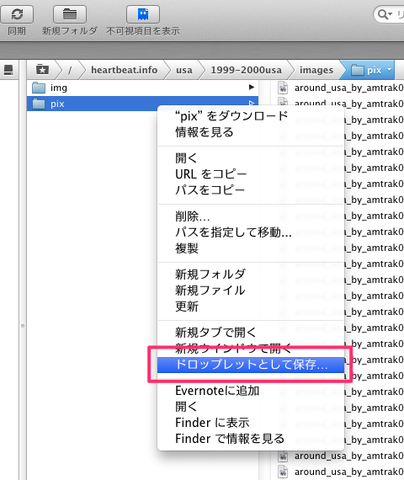Image resolution: width=404 pixels, height=480 pixels.
Task: Click the file icon of topmost amtrak file
Action: coord(283,88)
